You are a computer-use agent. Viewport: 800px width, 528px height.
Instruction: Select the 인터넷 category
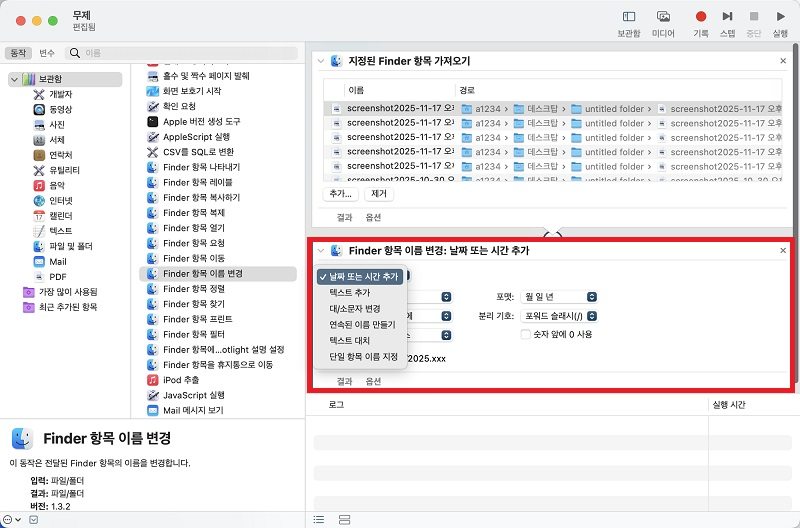pyautogui.click(x=54, y=201)
